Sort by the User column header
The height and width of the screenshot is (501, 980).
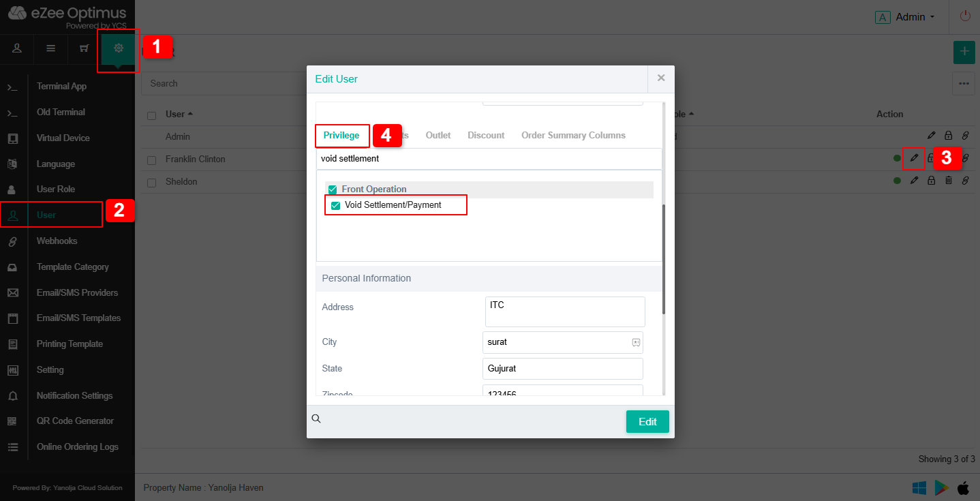tap(179, 114)
